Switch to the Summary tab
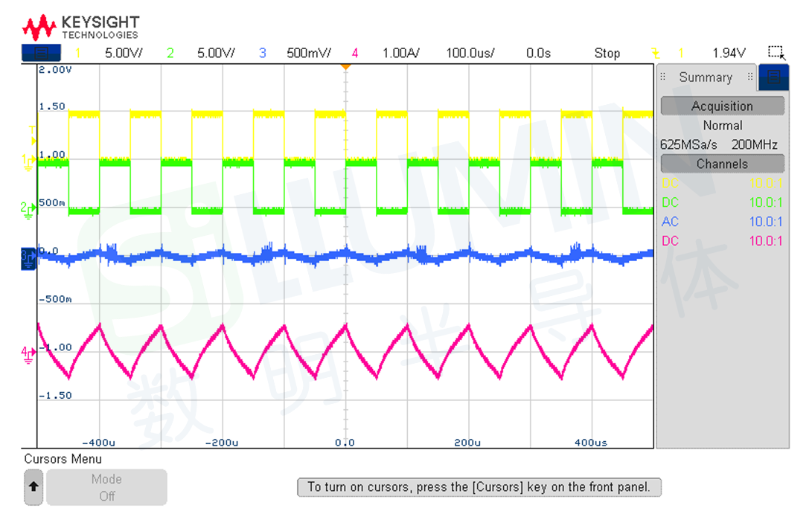The image size is (812, 520). click(x=705, y=77)
